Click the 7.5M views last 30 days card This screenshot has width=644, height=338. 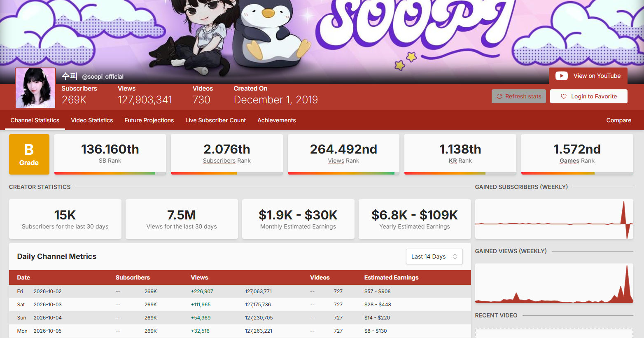coord(182,219)
